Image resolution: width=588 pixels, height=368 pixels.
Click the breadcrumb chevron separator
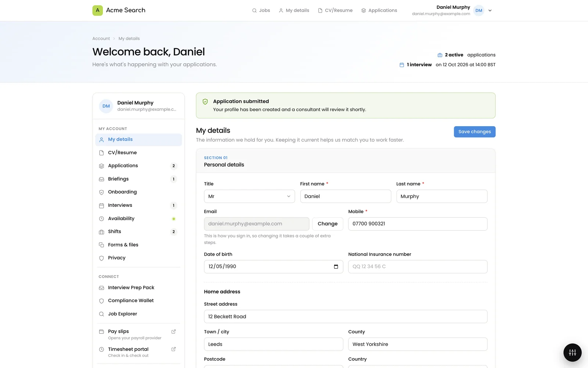coord(114,39)
